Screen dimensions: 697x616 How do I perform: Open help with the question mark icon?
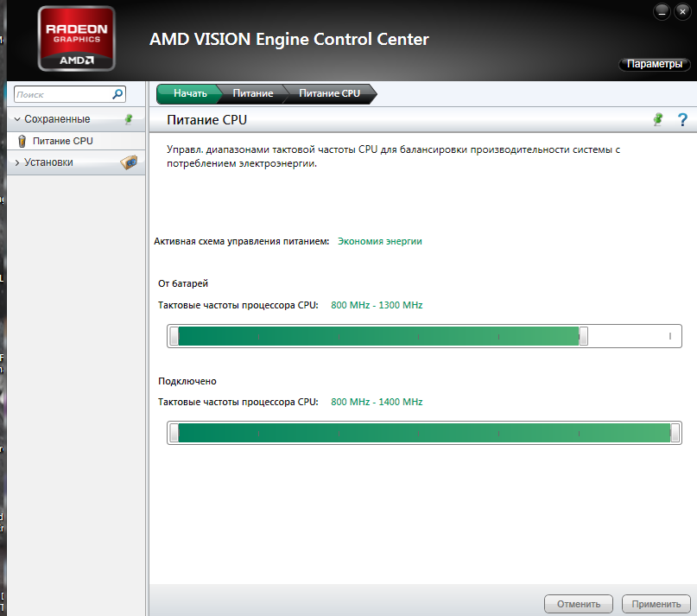pos(682,119)
